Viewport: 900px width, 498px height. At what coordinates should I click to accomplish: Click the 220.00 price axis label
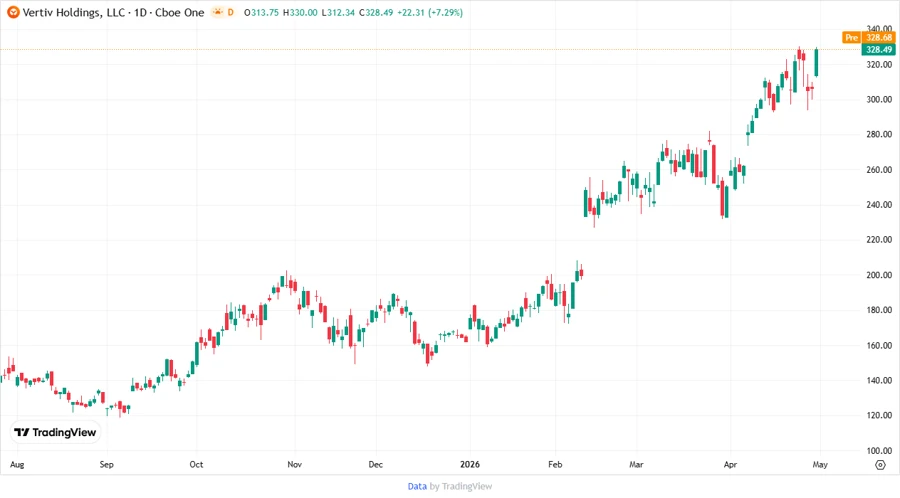[879, 240]
